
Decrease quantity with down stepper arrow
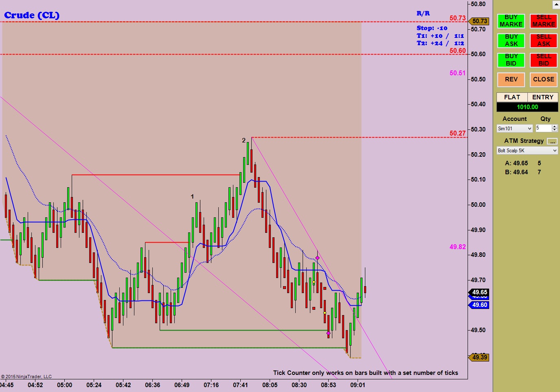(x=555, y=130)
